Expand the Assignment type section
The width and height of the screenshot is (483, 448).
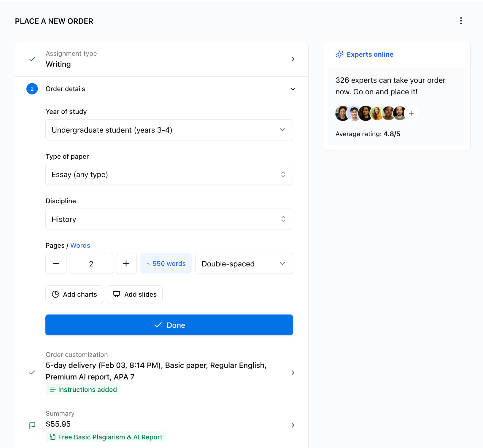click(293, 59)
